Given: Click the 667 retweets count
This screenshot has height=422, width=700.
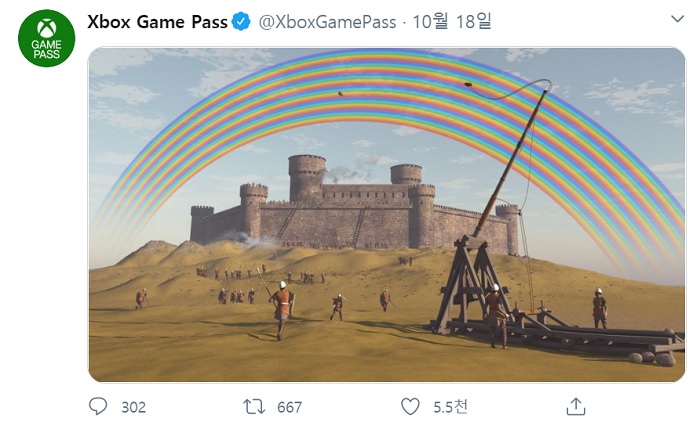Looking at the screenshot, I should (x=289, y=407).
